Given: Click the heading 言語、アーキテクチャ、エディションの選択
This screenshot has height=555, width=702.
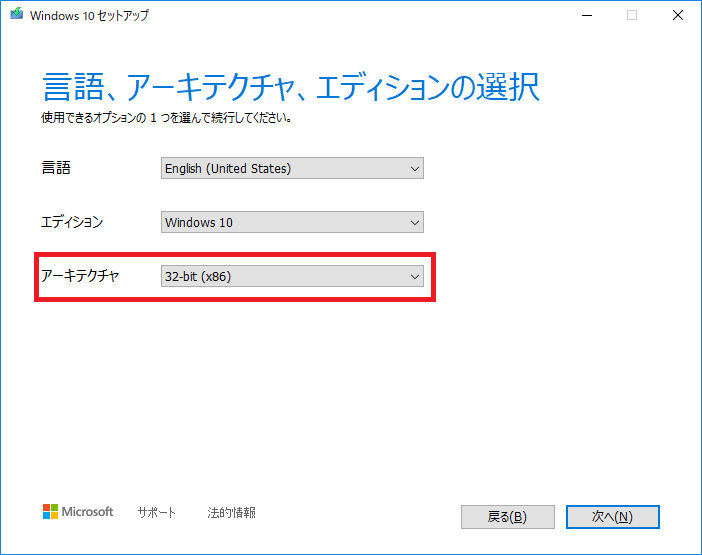Looking at the screenshot, I should 291,86.
